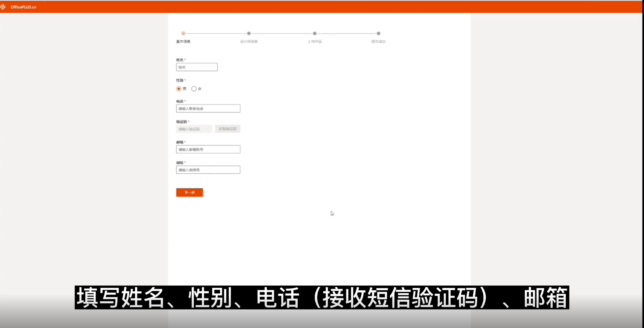
Task: Focus the 邮箱 email input field
Action: (208, 149)
